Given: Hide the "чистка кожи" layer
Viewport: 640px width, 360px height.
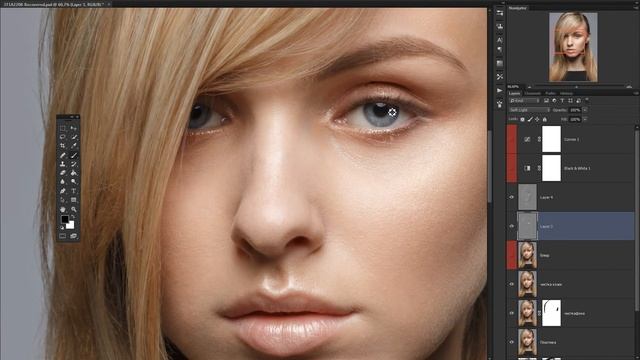Looking at the screenshot, I should point(512,284).
